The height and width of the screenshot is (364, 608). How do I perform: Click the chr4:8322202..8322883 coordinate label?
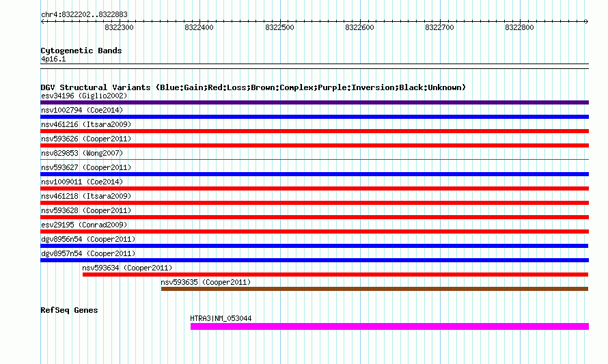click(84, 14)
